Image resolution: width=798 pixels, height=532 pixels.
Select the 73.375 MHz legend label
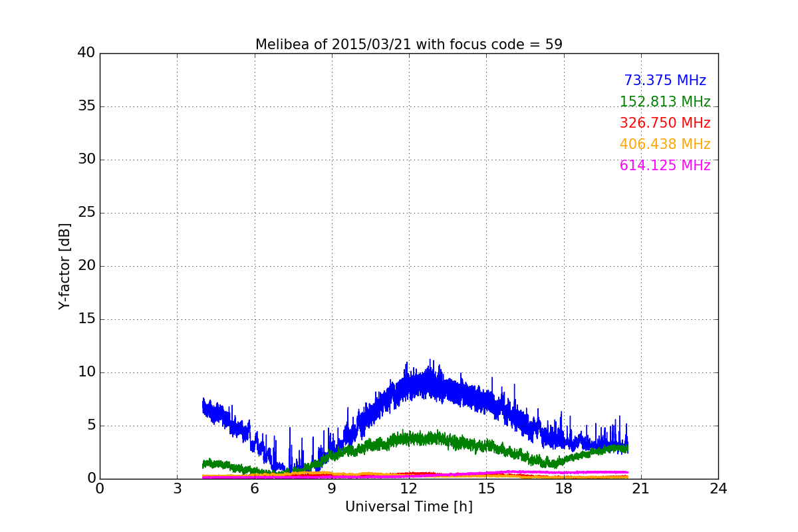(665, 80)
